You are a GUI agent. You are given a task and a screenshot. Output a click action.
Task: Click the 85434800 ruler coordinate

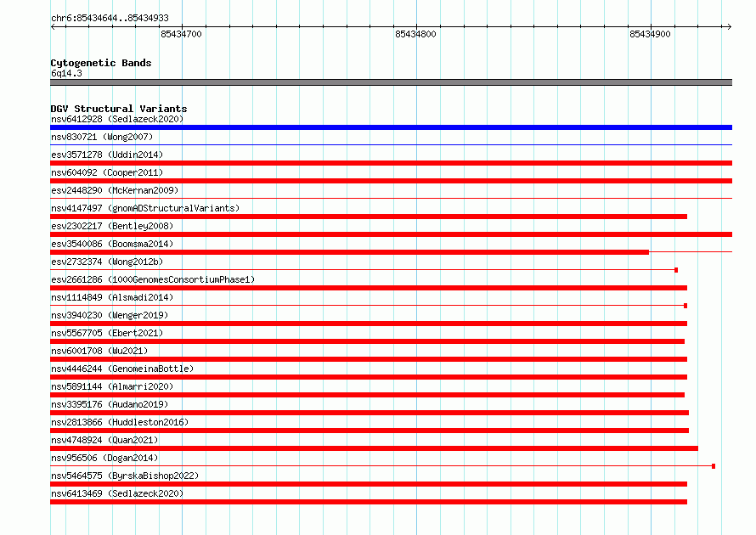click(415, 34)
